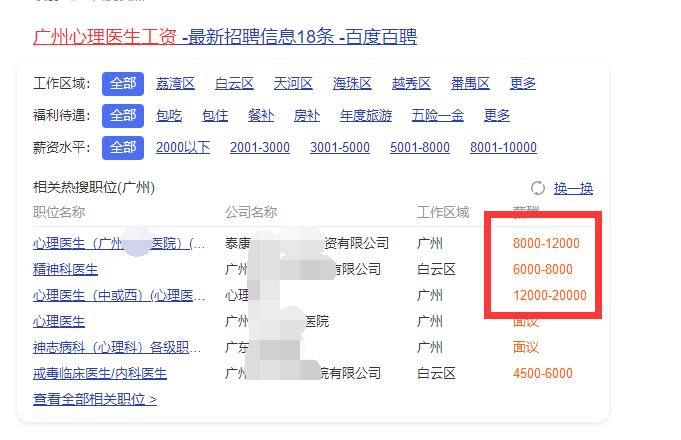This screenshot has height=440, width=681.
Task: Filter work area by 天河区
Action: click(293, 83)
